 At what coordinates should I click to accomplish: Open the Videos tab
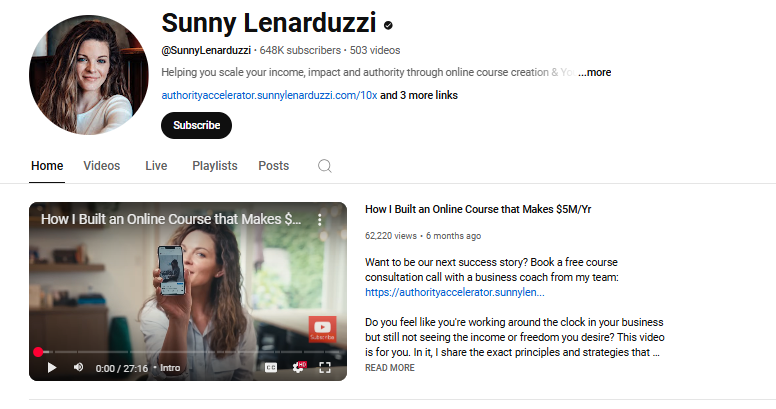point(101,166)
